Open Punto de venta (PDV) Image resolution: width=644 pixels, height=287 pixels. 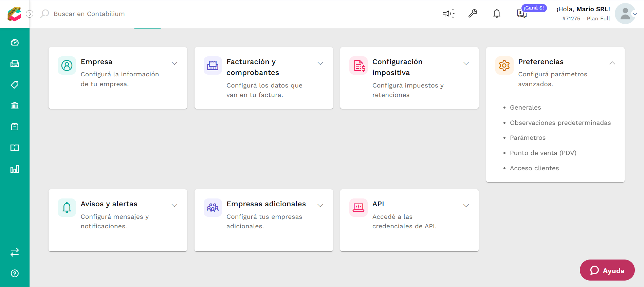pos(543,153)
